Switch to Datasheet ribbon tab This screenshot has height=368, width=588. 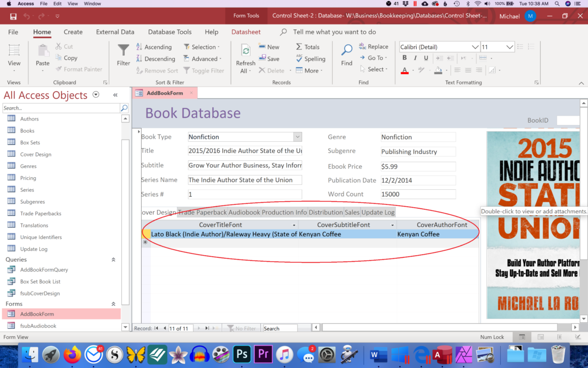pos(246,32)
